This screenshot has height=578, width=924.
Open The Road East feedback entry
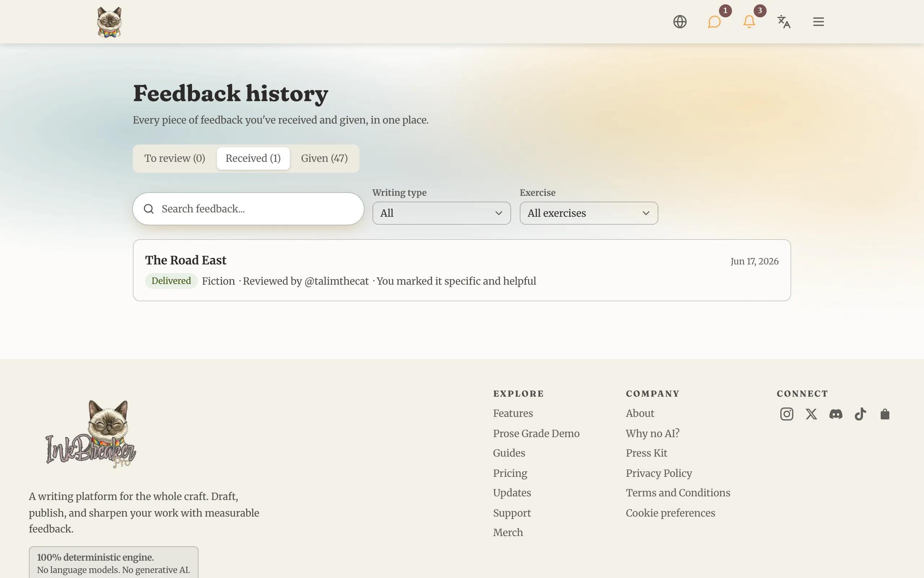tap(462, 270)
